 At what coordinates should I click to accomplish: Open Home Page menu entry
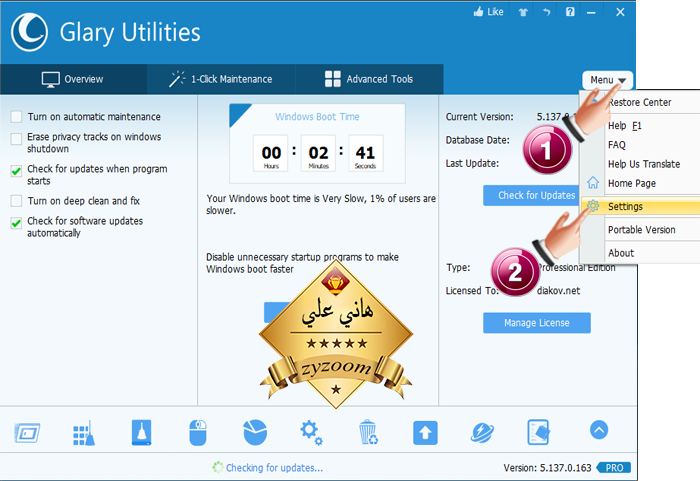point(639,183)
